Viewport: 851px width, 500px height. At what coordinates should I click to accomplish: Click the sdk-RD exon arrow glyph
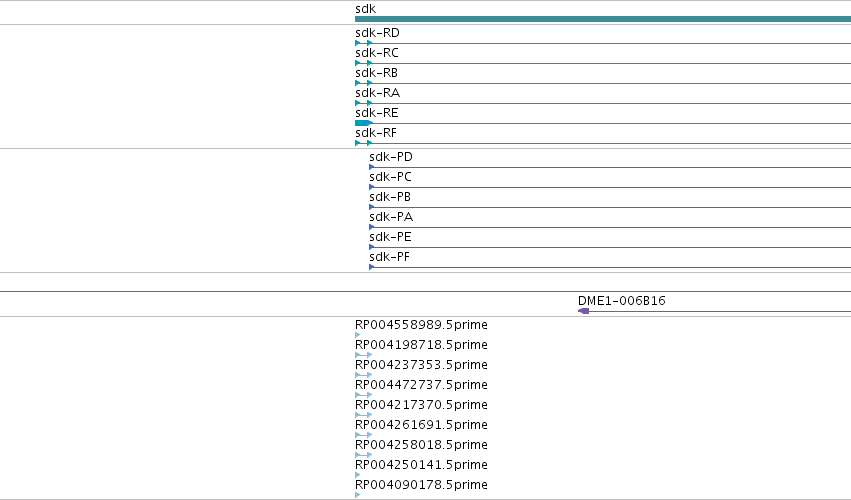pyautogui.click(x=364, y=43)
